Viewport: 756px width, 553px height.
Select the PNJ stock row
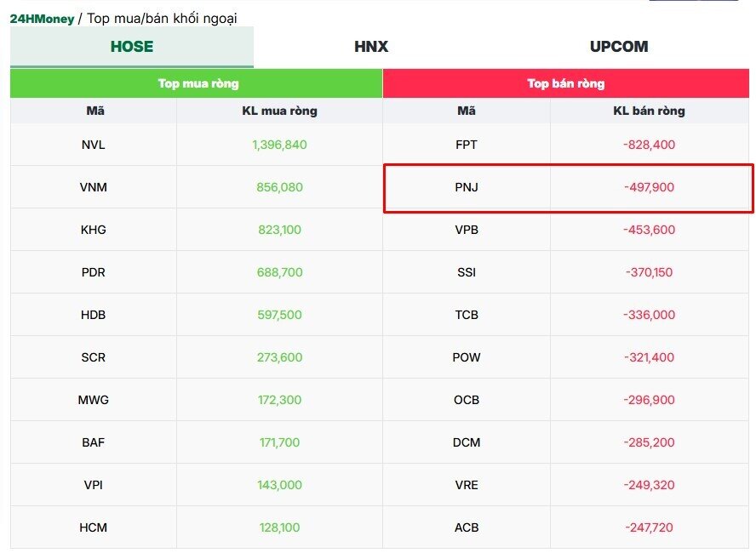[x=568, y=188]
